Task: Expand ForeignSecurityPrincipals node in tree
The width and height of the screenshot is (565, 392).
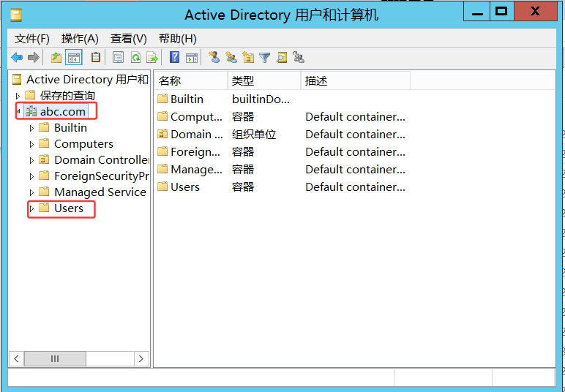Action: (x=31, y=176)
